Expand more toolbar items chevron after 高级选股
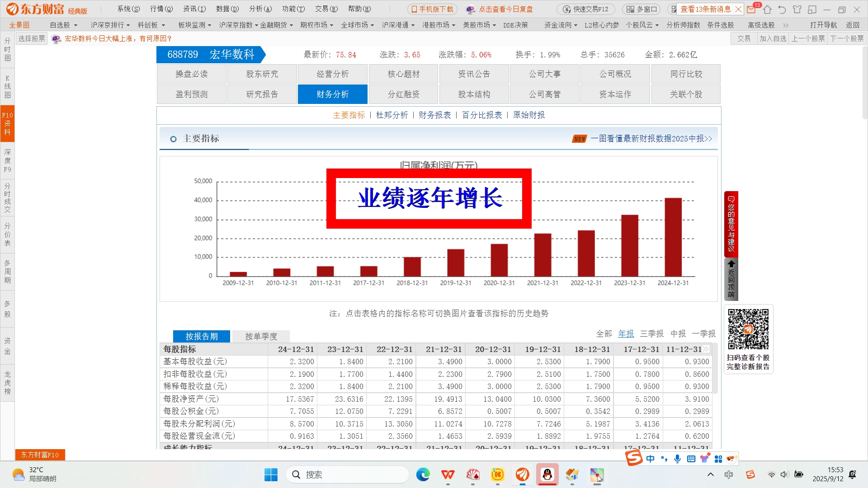868x488 pixels. (786, 25)
